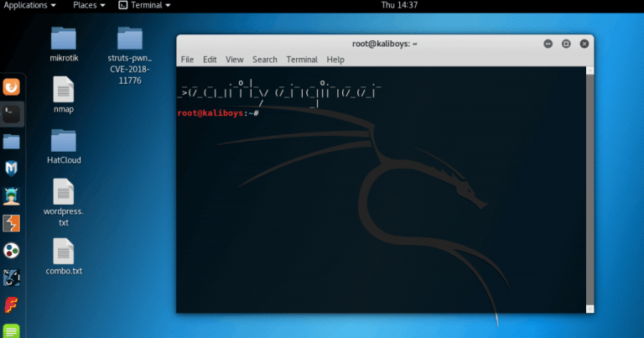
Task: Open the Help menu in the terminal
Action: tap(335, 60)
